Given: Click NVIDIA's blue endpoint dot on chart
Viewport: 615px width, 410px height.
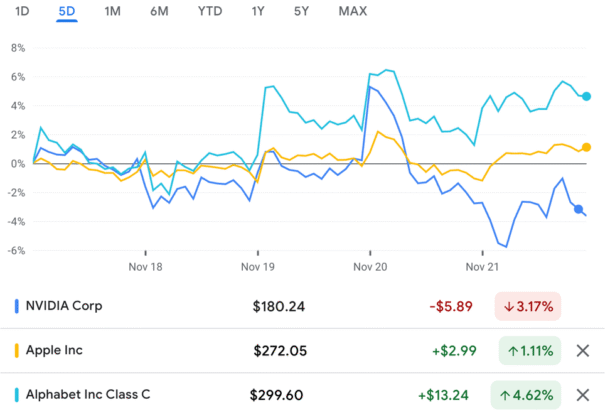Looking at the screenshot, I should pyautogui.click(x=580, y=209).
